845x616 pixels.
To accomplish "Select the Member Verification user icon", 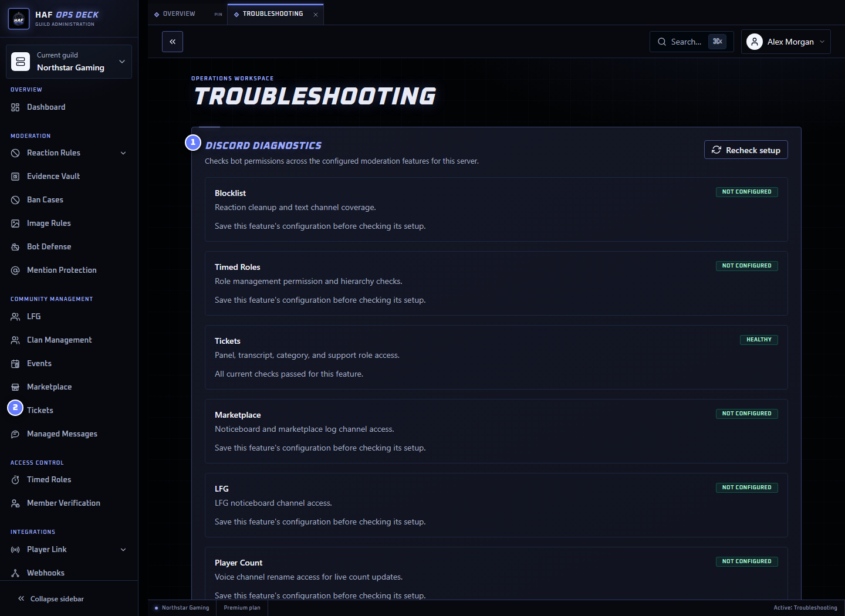I will (15, 503).
